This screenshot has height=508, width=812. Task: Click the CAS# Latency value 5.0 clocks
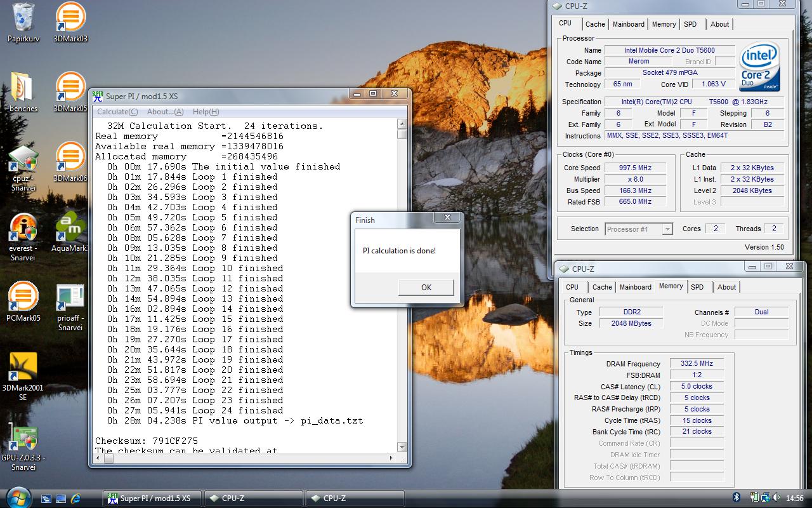click(x=697, y=386)
